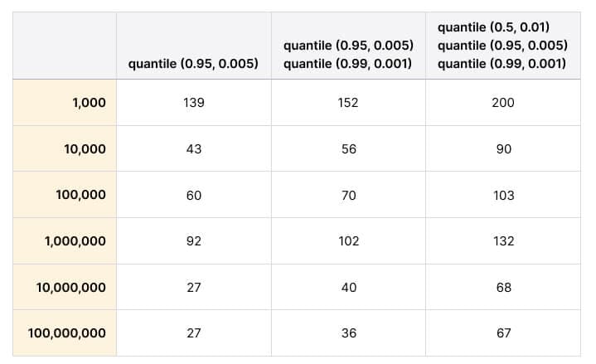This screenshot has width=596, height=364.
Task: Select the cell showing 67
Action: pyautogui.click(x=502, y=333)
